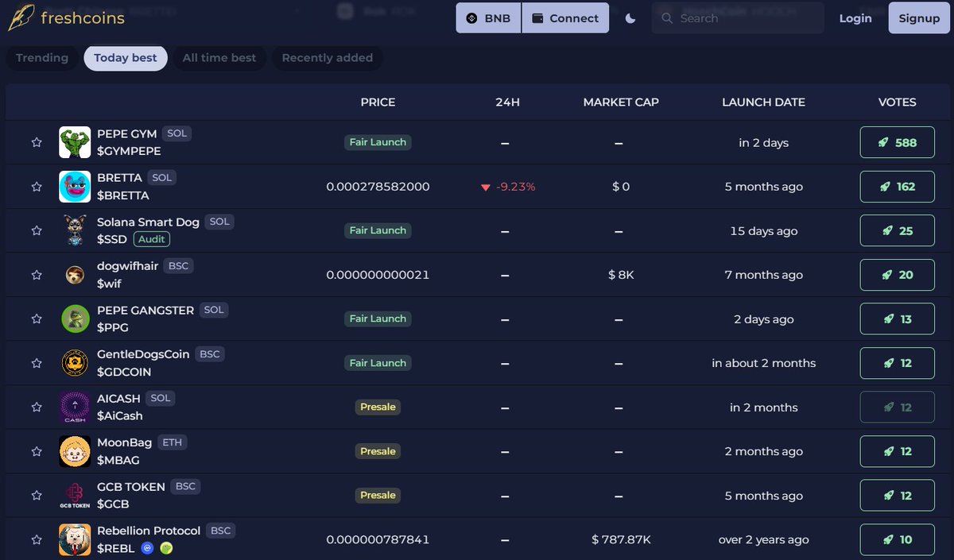This screenshot has height=560, width=954.
Task: Click the $ 787.87K market cap value
Action: 621,539
